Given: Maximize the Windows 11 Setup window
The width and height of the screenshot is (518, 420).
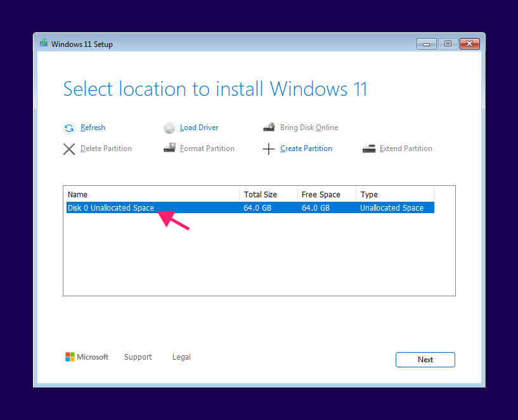Looking at the screenshot, I should (x=448, y=44).
